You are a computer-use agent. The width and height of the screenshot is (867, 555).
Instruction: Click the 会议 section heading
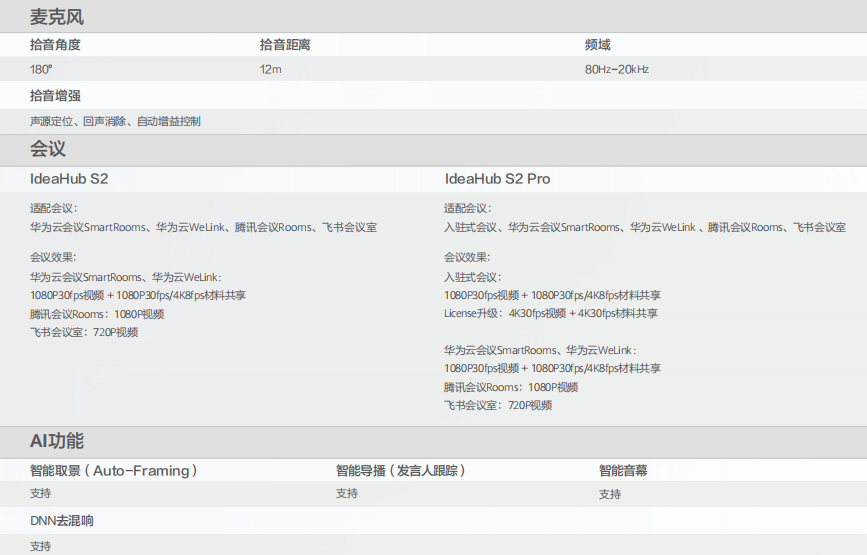pos(48,149)
